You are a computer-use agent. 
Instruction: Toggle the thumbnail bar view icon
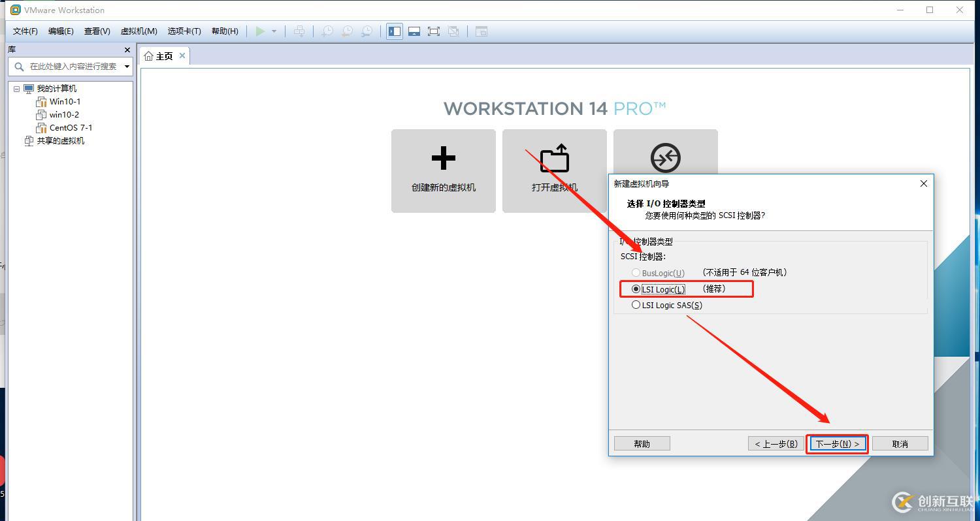[x=414, y=31]
